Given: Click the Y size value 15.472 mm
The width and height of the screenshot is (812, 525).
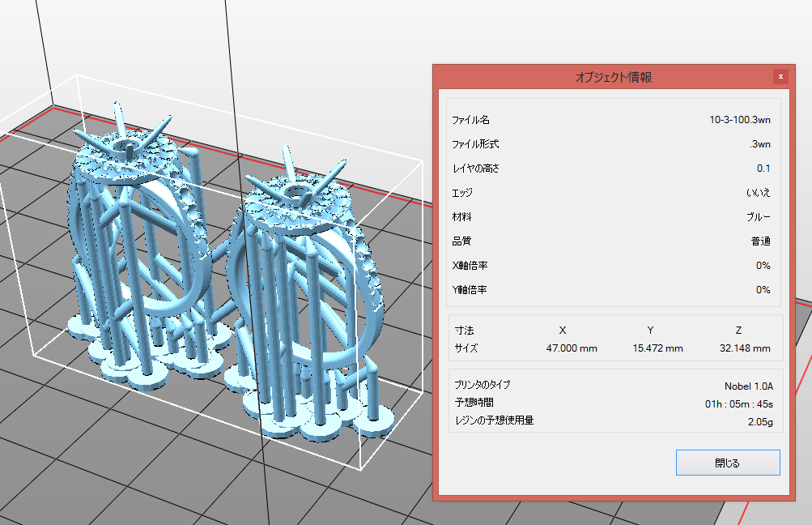Looking at the screenshot, I should [657, 348].
